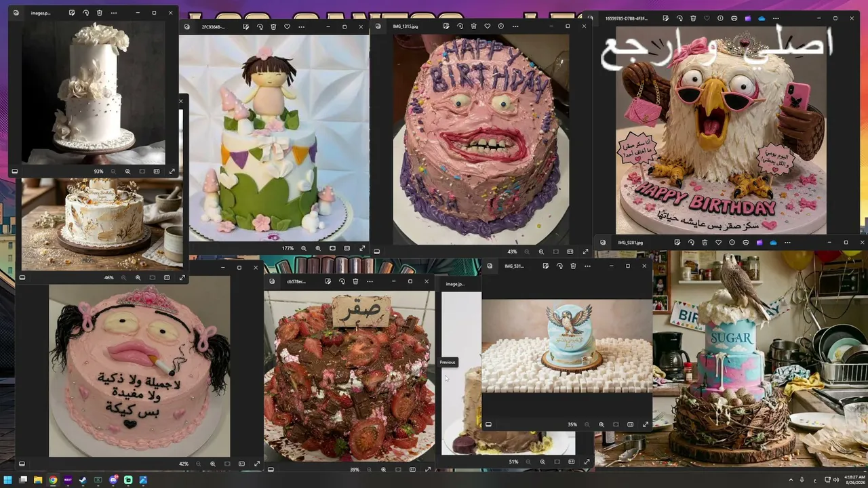The width and height of the screenshot is (868, 488).
Task: Enter fullscreen in the 42% window
Action: click(x=256, y=464)
